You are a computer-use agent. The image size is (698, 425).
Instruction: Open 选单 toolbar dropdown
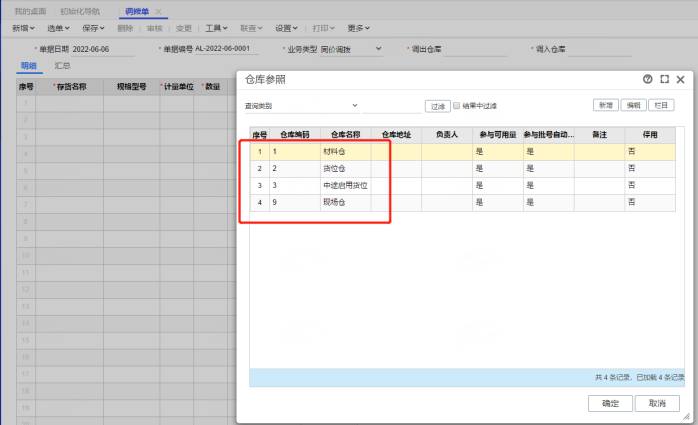click(58, 28)
